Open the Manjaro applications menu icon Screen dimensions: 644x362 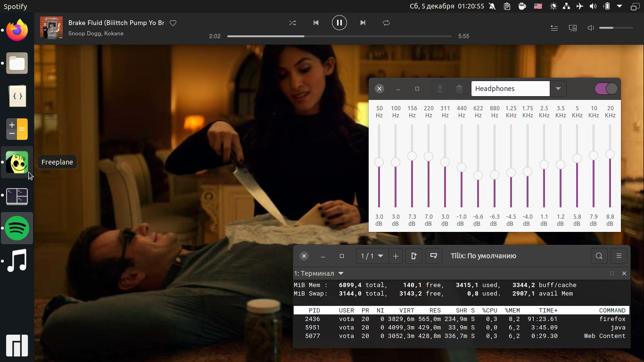pyautogui.click(x=17, y=346)
